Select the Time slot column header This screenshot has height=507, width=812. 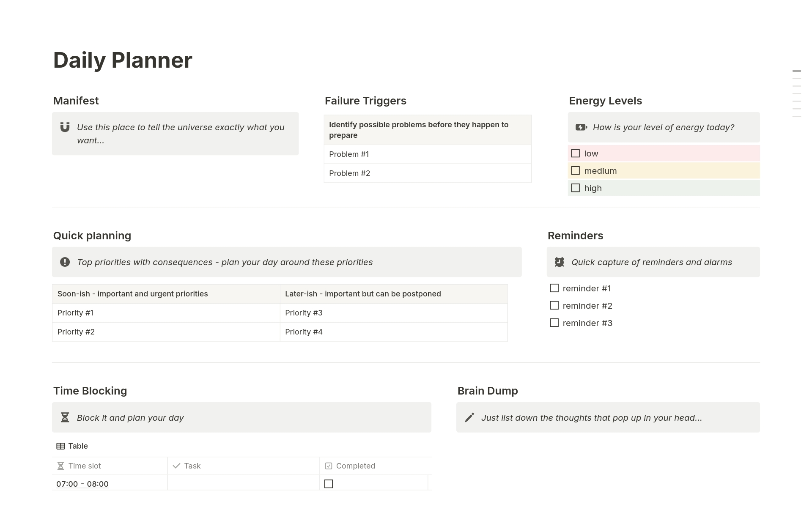point(85,466)
